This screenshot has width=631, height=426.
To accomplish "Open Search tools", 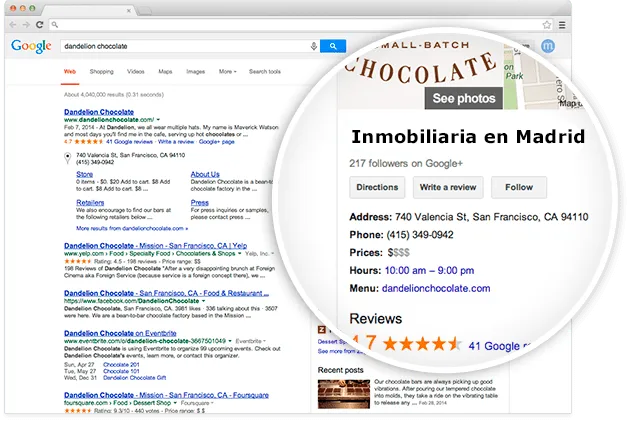I will pos(265,72).
